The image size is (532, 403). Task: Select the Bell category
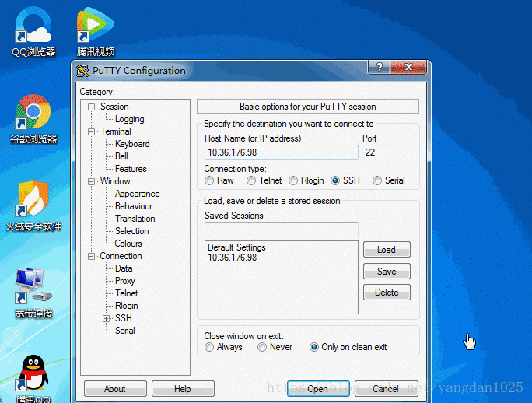(x=121, y=156)
